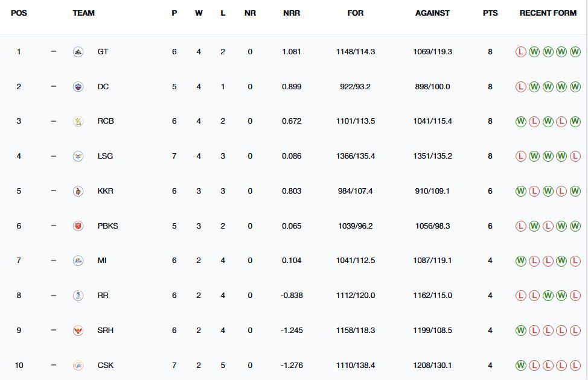The height and width of the screenshot is (380, 588).
Task: Open the PBKS team logo icon
Action: (78, 226)
